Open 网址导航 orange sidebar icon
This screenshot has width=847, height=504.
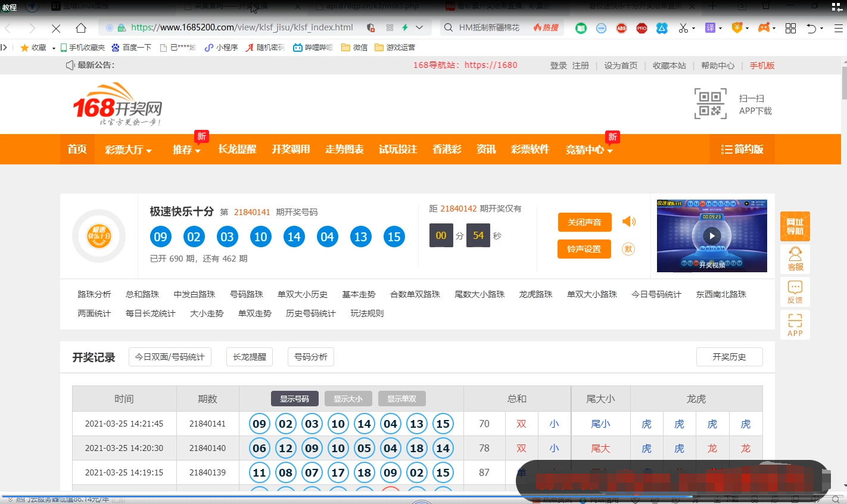tap(795, 226)
